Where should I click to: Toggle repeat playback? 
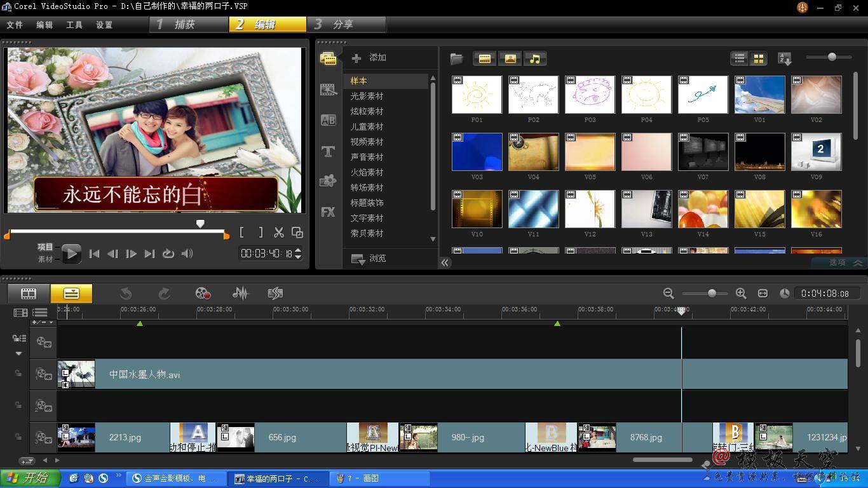click(x=168, y=254)
